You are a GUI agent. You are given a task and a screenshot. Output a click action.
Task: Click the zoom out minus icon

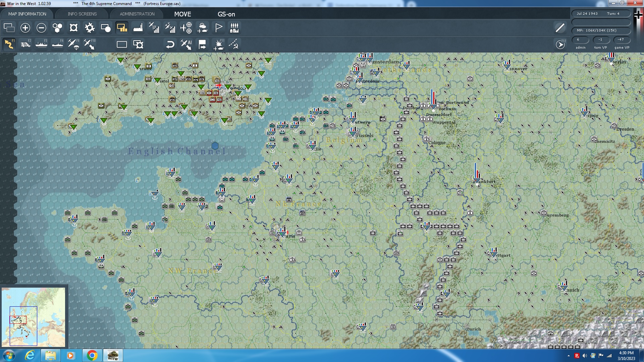(41, 28)
